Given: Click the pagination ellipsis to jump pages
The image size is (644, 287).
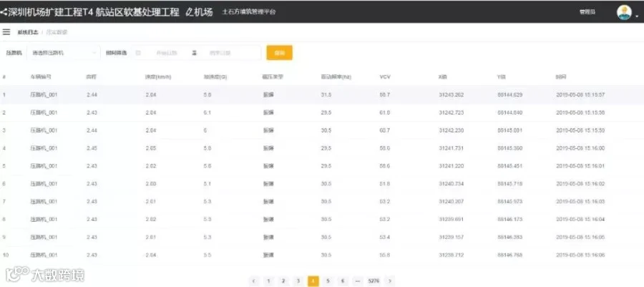Looking at the screenshot, I should point(357,281).
